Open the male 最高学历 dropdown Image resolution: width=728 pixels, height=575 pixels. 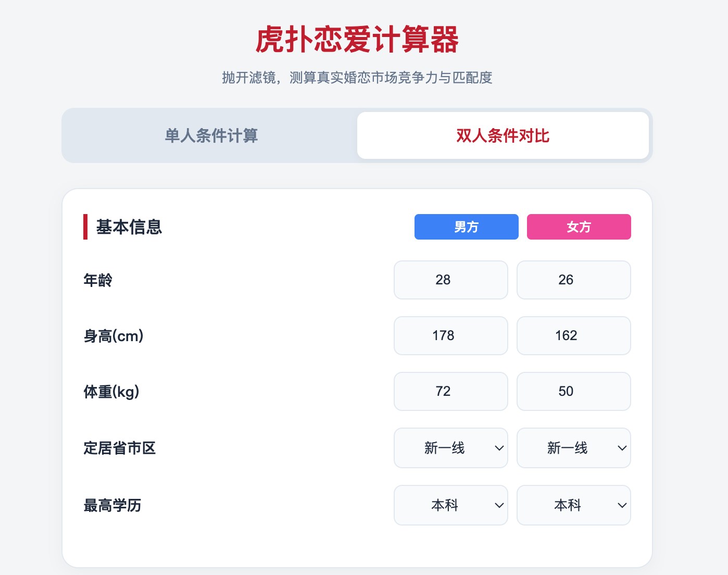pos(450,505)
